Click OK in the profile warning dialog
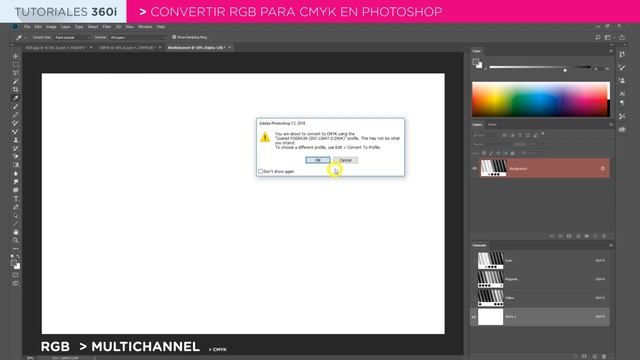The width and height of the screenshot is (640, 360). pos(318,160)
